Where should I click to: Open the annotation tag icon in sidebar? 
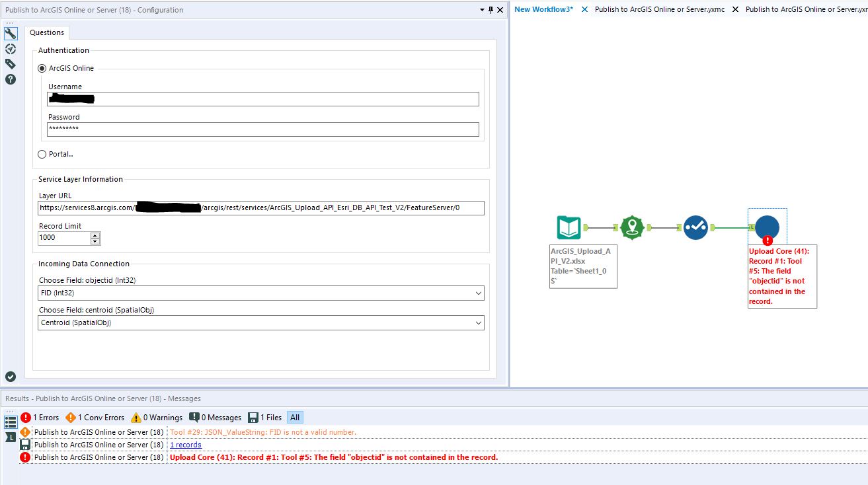tap(11, 64)
